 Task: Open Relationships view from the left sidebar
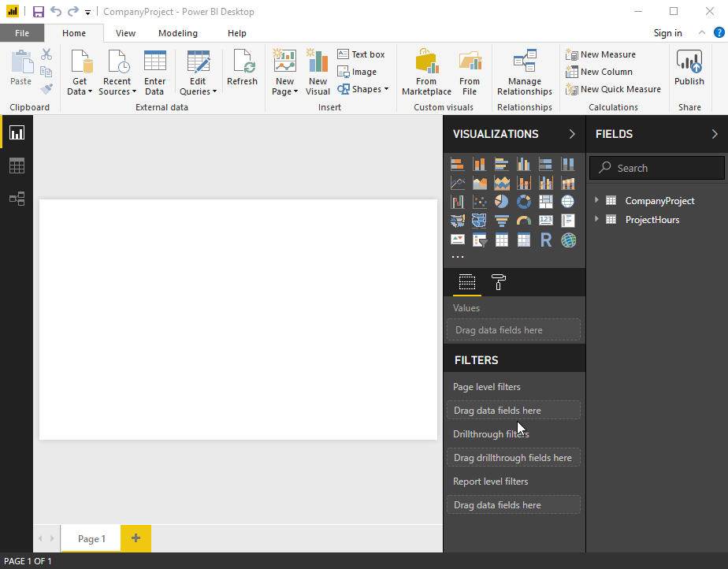(x=17, y=199)
